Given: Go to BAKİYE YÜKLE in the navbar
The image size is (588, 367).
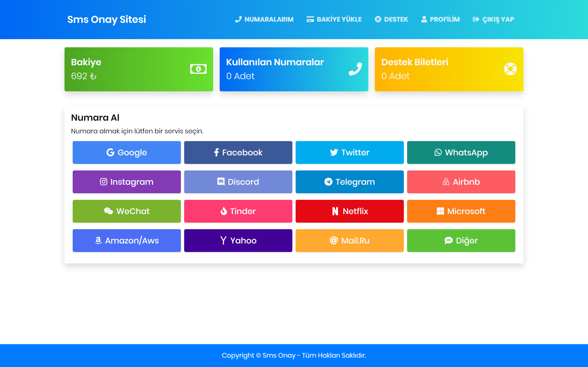Looking at the screenshot, I should [x=334, y=19].
